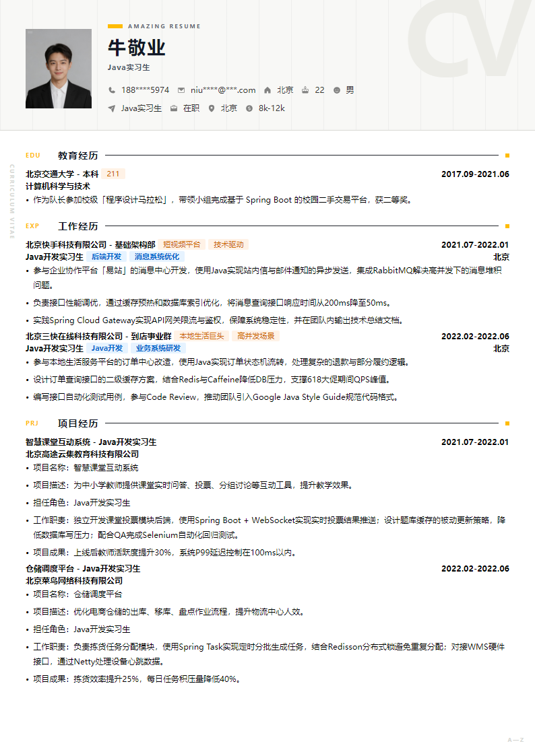Image resolution: width=535 pixels, height=756 pixels.
Task: Click the 教育经历 section heading
Action: pyautogui.click(x=77, y=156)
